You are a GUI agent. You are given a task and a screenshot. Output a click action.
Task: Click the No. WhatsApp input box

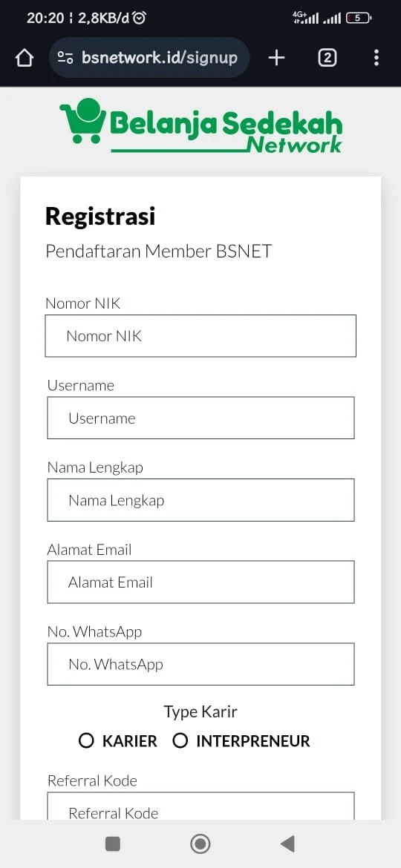200,664
